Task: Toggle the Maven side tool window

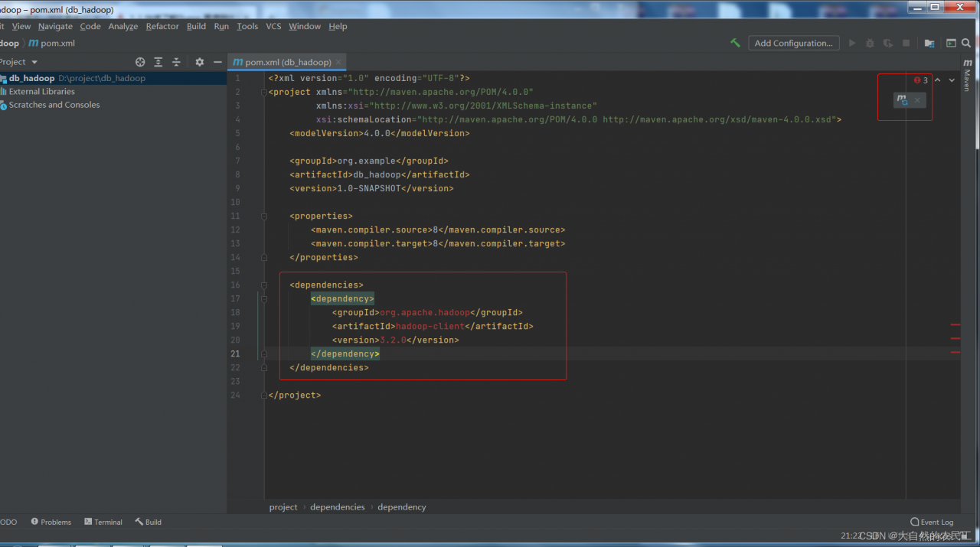Action: 967,75
